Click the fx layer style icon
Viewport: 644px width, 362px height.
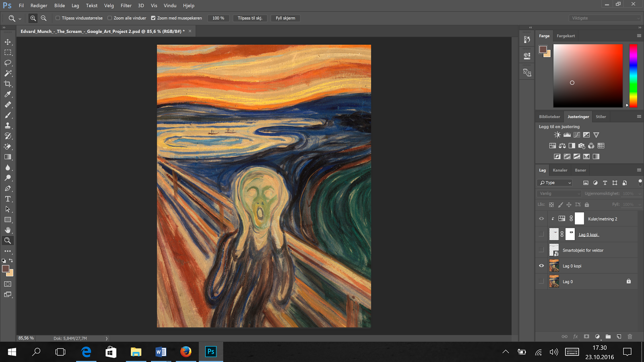[x=576, y=337]
